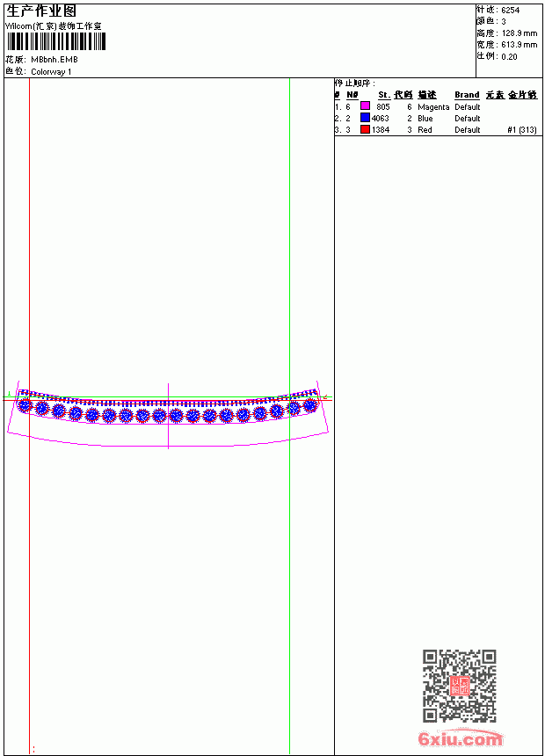Image resolution: width=545 pixels, height=756 pixels.
Task: Select the Blue color swatch
Action: coord(365,118)
